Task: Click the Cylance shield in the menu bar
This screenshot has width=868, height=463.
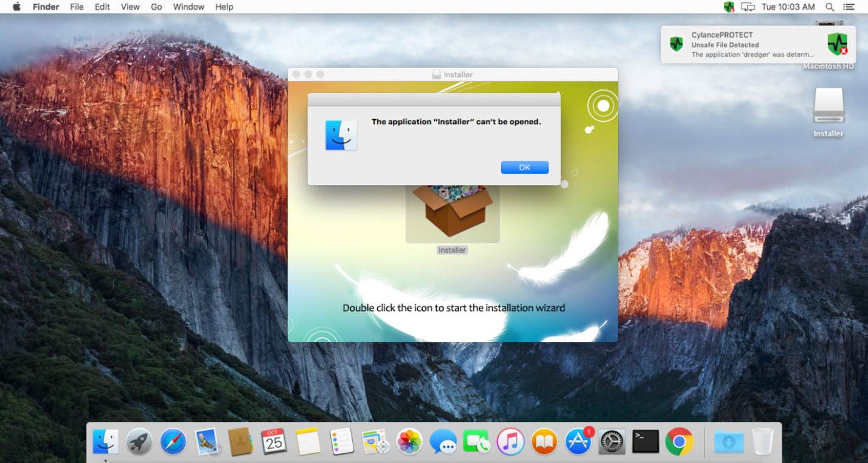Action: (x=729, y=7)
